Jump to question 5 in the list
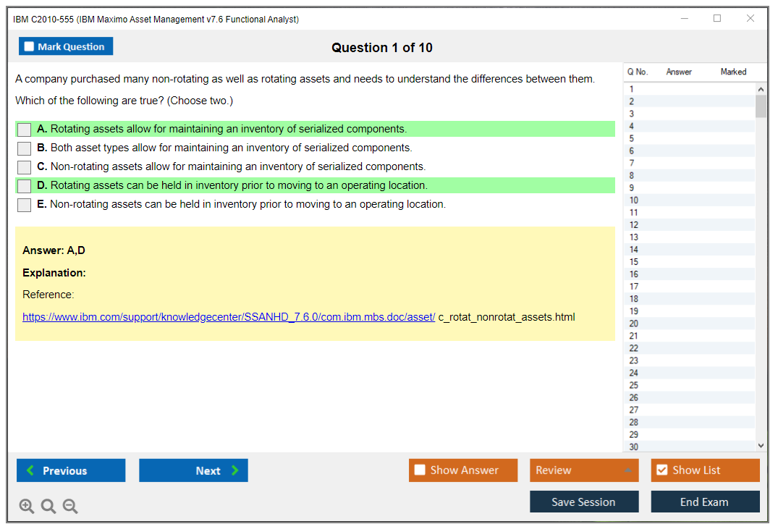The width and height of the screenshot is (778, 532). (x=632, y=138)
